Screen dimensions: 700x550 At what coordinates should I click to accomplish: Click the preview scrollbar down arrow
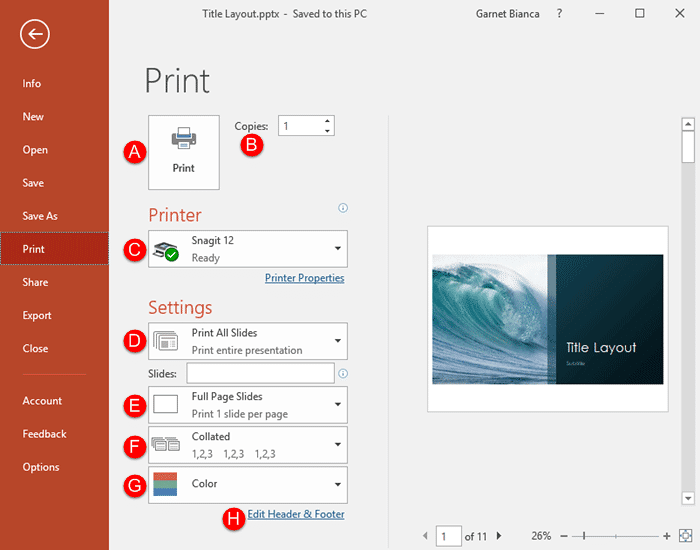point(688,498)
